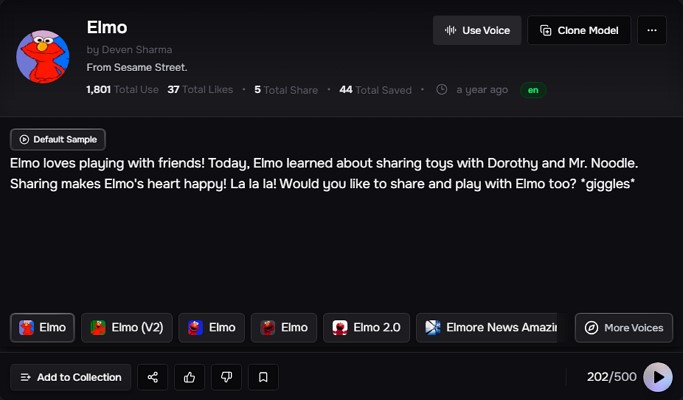This screenshot has width=683, height=400.
Task: Click Add to Collection
Action: click(x=70, y=377)
